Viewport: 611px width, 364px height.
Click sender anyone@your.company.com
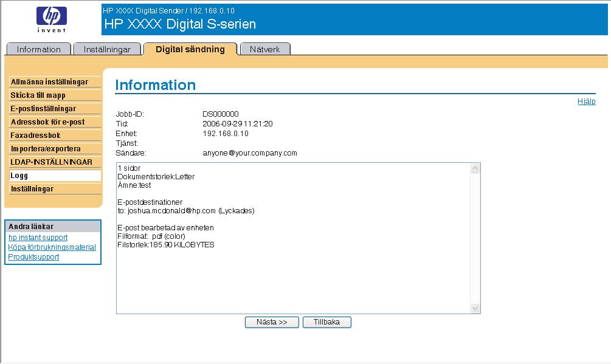click(x=250, y=153)
